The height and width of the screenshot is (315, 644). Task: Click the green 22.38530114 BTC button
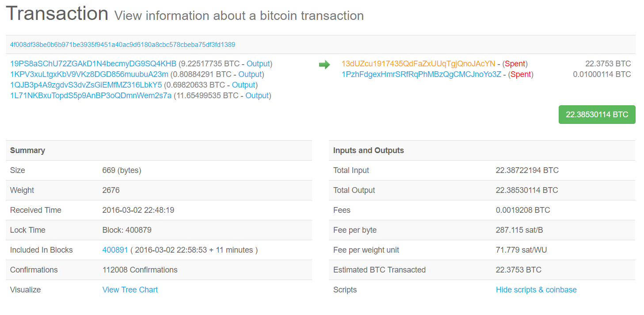point(597,115)
